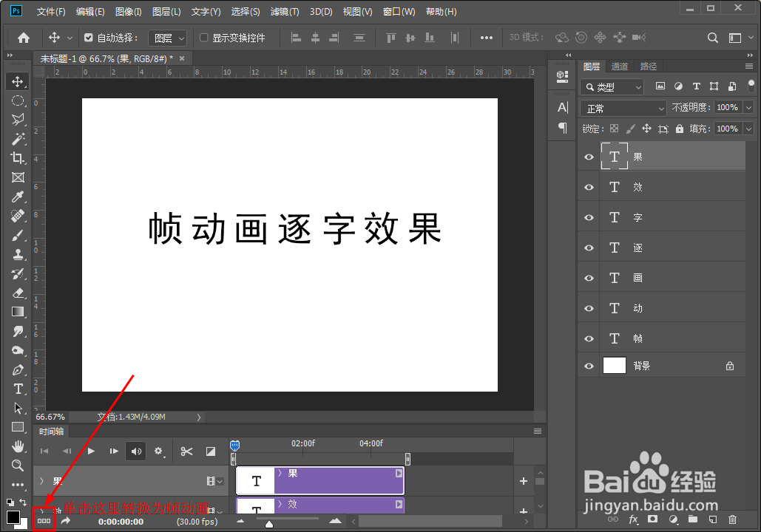Select the Crop tool
The height and width of the screenshot is (532, 761).
coord(18,158)
